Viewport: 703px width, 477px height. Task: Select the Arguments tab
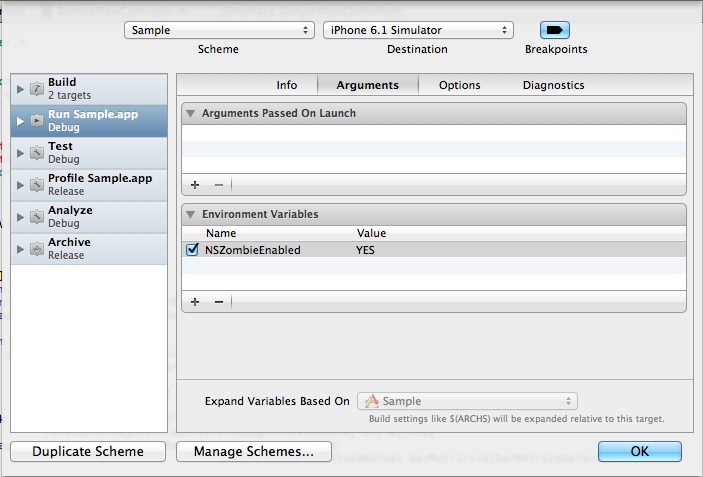(368, 85)
